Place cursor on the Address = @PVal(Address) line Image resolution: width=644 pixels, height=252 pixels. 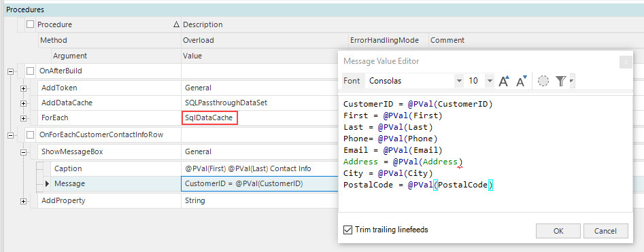tap(403, 162)
